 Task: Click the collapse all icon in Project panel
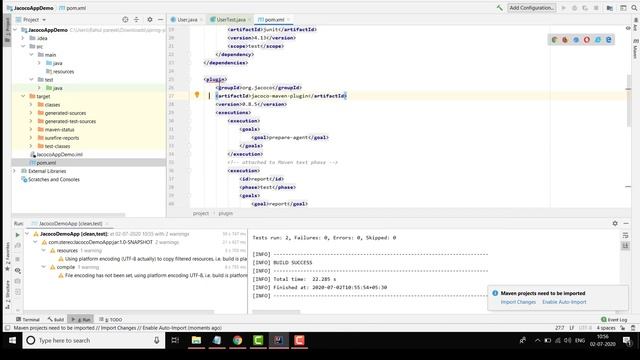click(136, 20)
